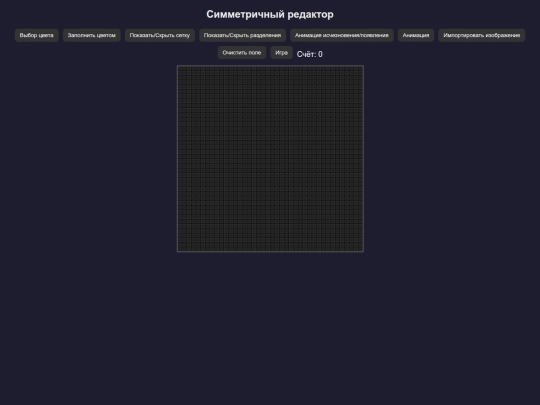The image size is (540, 405).
Task: Open the Выбор цвета color picker
Action: [37, 35]
